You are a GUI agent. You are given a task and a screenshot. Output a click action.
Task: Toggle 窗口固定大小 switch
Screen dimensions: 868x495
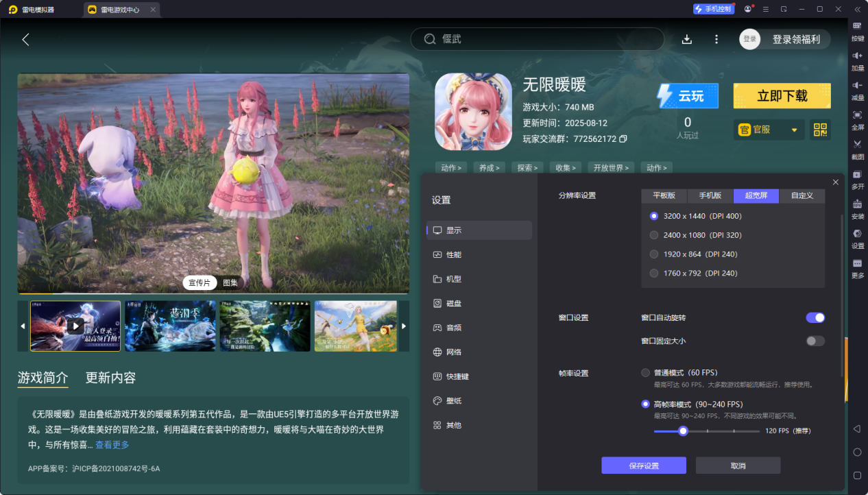815,341
